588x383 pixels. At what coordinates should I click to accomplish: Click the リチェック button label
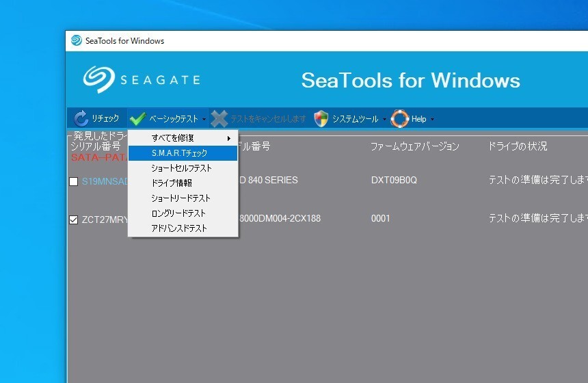click(x=105, y=119)
